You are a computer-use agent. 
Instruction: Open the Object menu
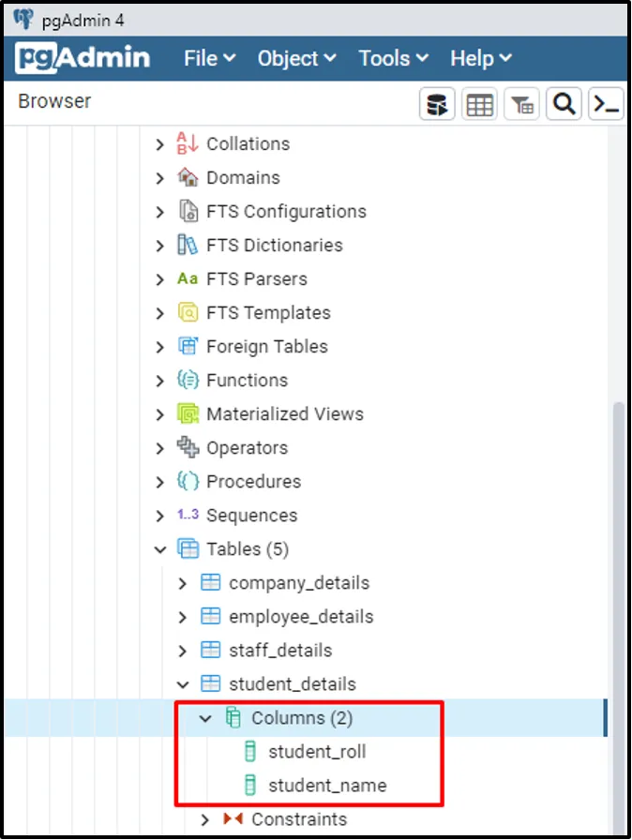click(296, 58)
